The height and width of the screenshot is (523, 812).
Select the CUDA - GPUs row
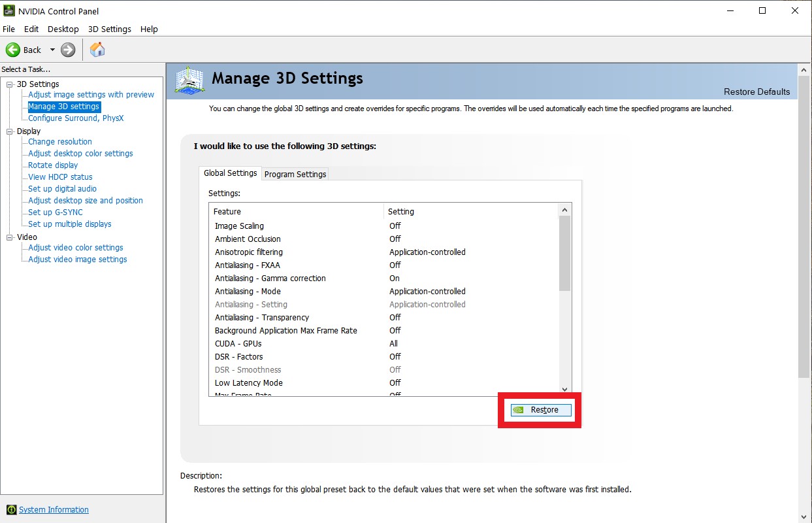[384, 344]
